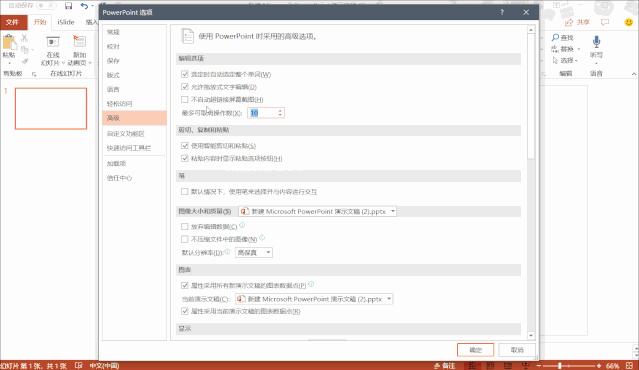Select 快速访问工具栏 options category
Screen dimensions: 639x370
pos(134,148)
